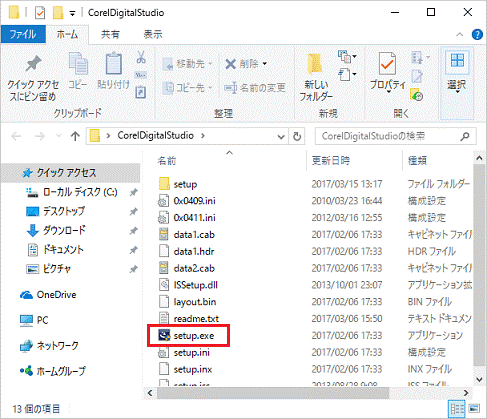Click the Cut scissors icon
The height and width of the screenshot is (419, 487).
pyautogui.click(x=141, y=57)
